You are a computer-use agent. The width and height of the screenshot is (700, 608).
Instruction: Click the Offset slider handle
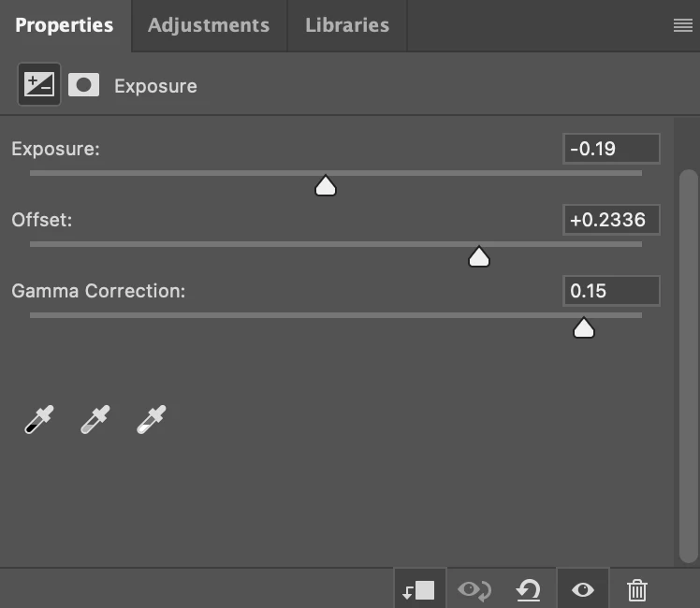478,256
